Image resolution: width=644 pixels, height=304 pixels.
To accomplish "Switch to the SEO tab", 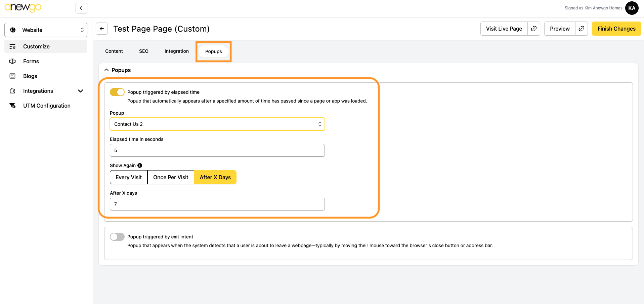I will point(144,51).
